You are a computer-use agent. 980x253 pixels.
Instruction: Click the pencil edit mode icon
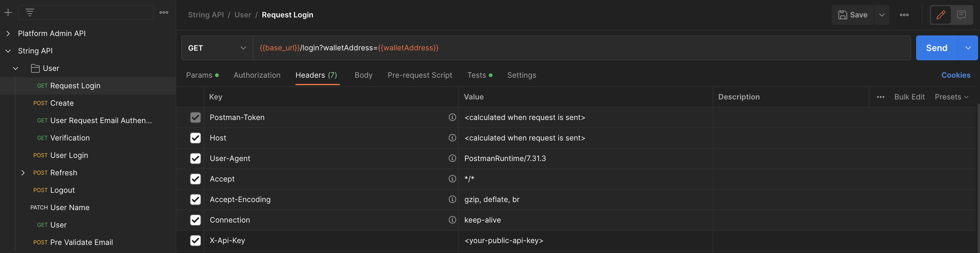point(941,15)
